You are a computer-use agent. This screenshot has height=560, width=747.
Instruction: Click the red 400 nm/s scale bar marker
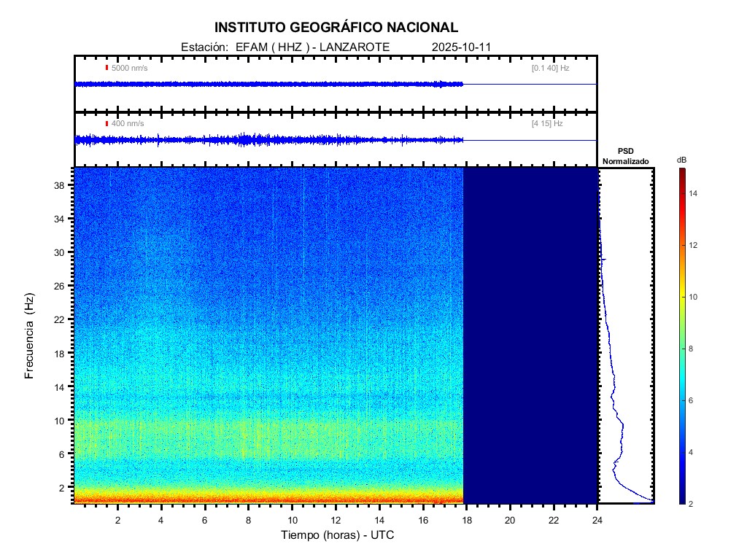(x=107, y=124)
